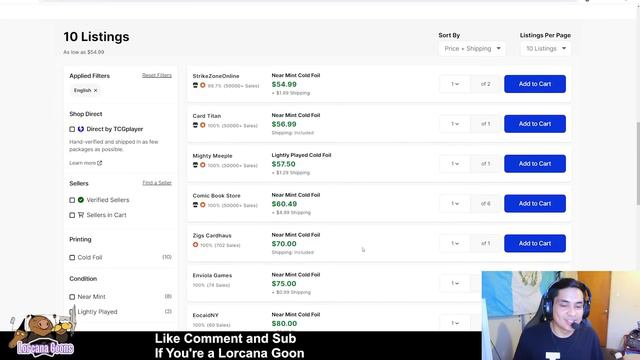The width and height of the screenshot is (640, 360).
Task: Click Zigs Cardhaus orange seller badge icon
Action: (196, 245)
